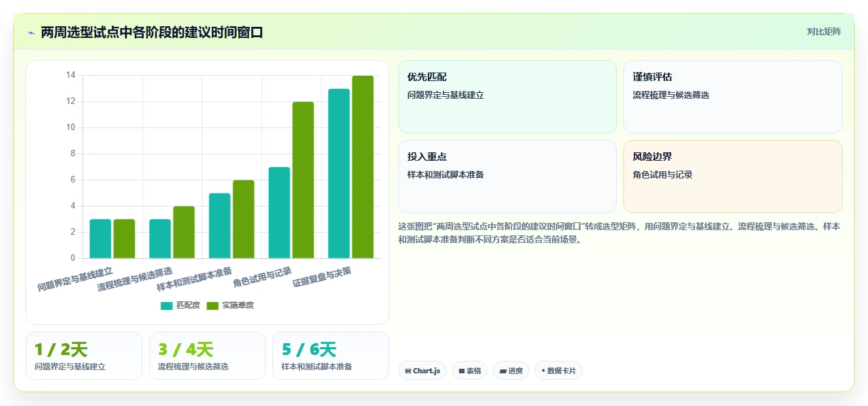Click the y-axis value 6
This screenshot has width=868, height=406.
pos(73,180)
